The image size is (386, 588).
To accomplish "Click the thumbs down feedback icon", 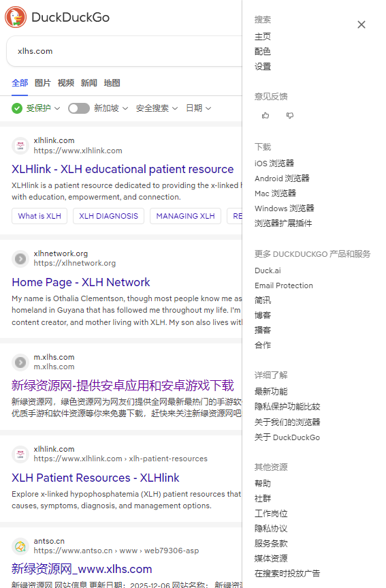I will coord(290,116).
